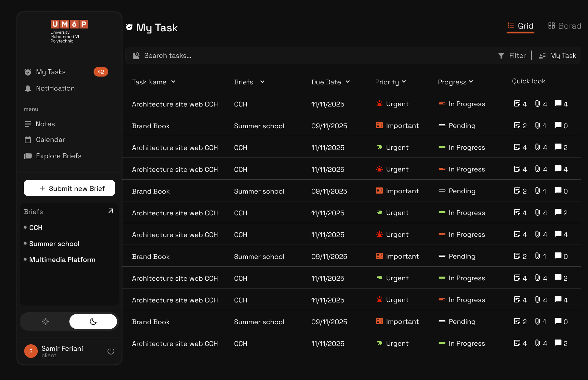
Task: Click the Samir Feriani avatar
Action: pyautogui.click(x=31, y=351)
